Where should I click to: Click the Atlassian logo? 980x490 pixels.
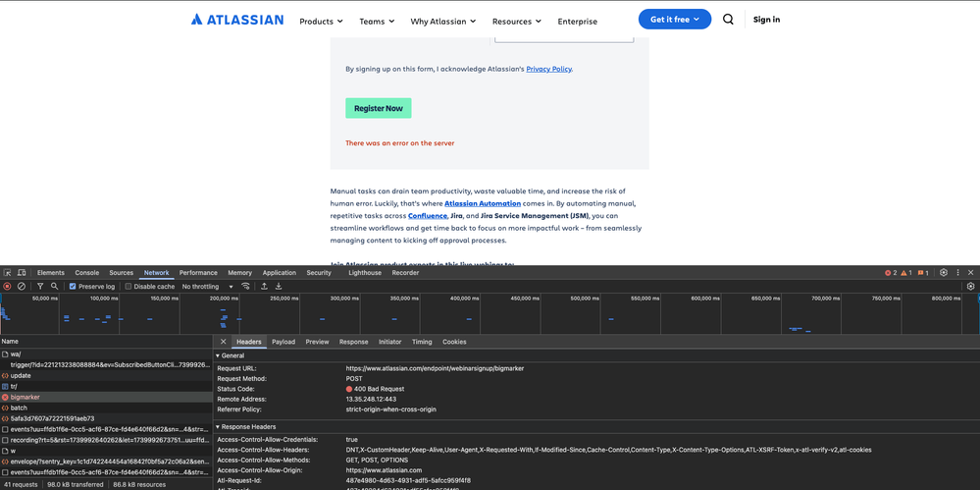(x=236, y=20)
